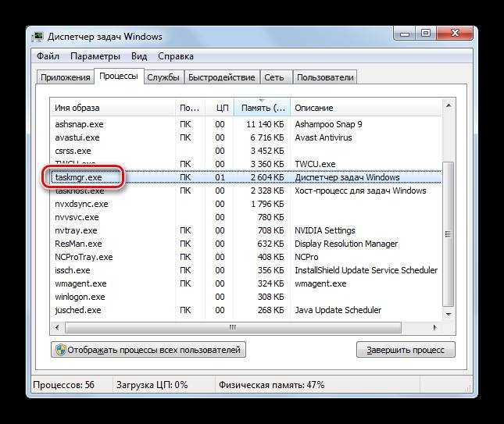
Task: Click the Завершить процесс button
Action: tap(406, 350)
